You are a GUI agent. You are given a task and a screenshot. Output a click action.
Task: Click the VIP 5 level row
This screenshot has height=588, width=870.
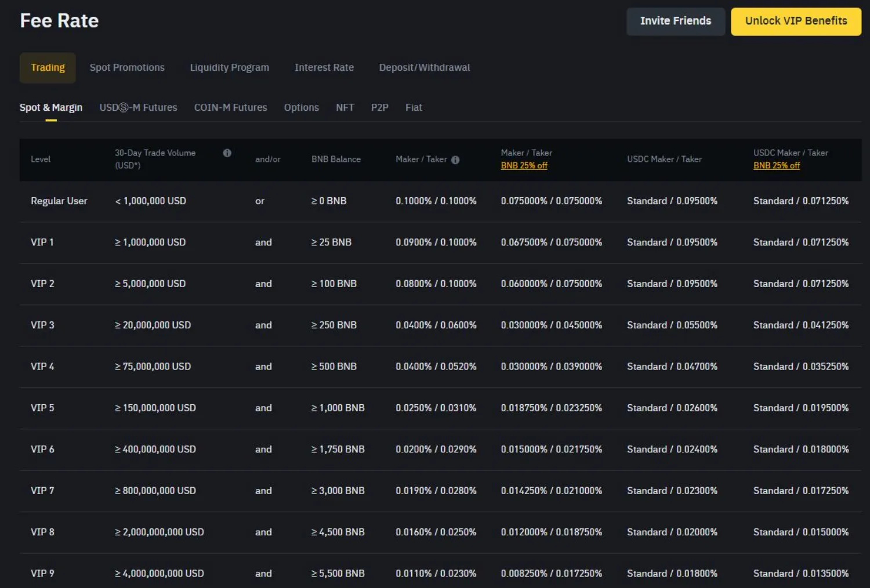42,408
